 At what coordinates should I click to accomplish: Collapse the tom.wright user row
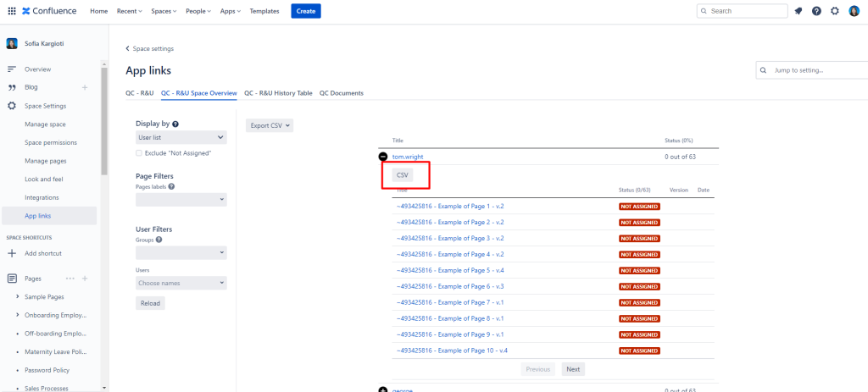[383, 157]
